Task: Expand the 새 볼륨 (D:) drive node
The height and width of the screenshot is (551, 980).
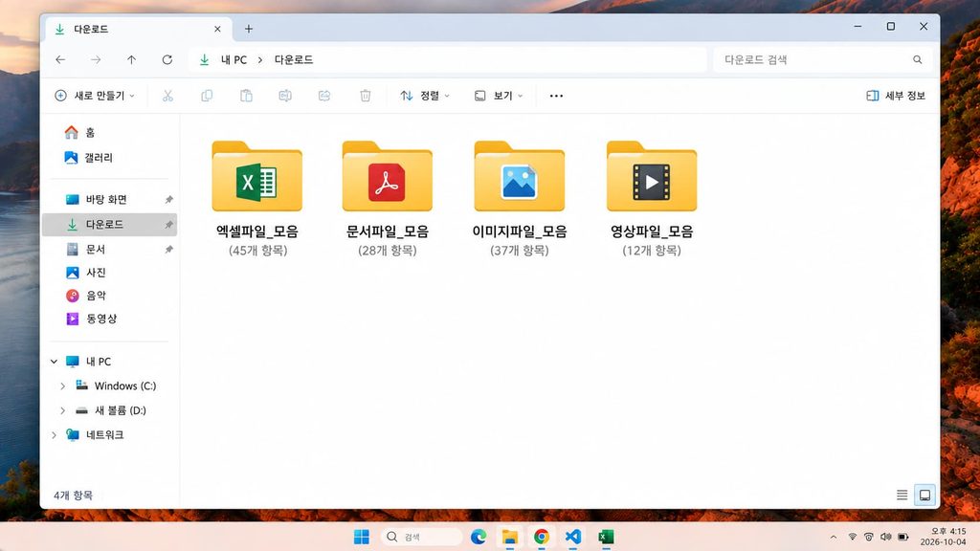Action: click(x=62, y=410)
